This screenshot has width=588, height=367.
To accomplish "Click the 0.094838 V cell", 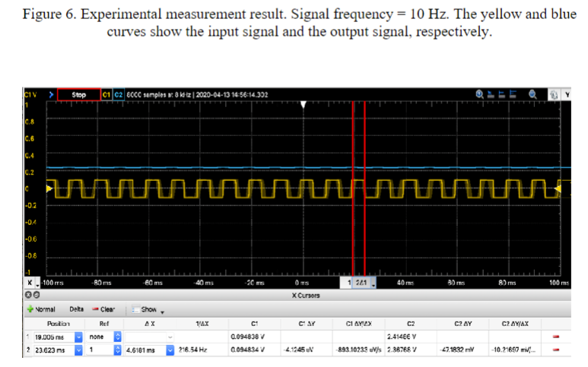I will click(x=247, y=337).
